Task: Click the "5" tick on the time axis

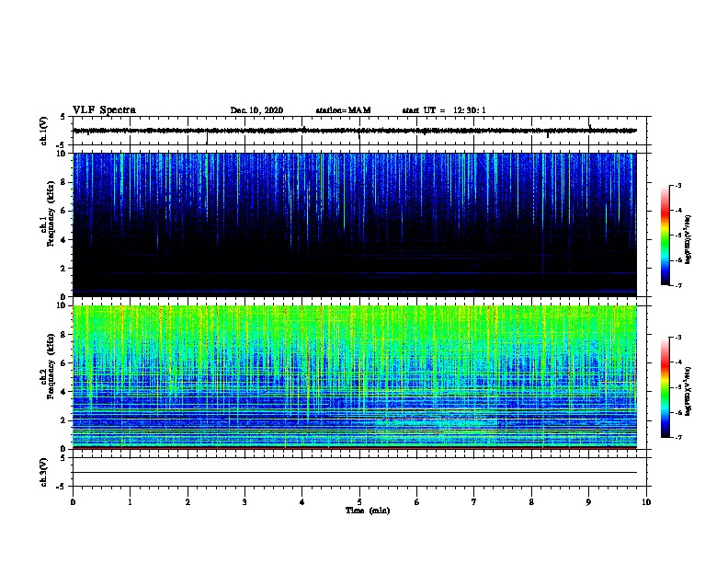Action: tap(359, 502)
